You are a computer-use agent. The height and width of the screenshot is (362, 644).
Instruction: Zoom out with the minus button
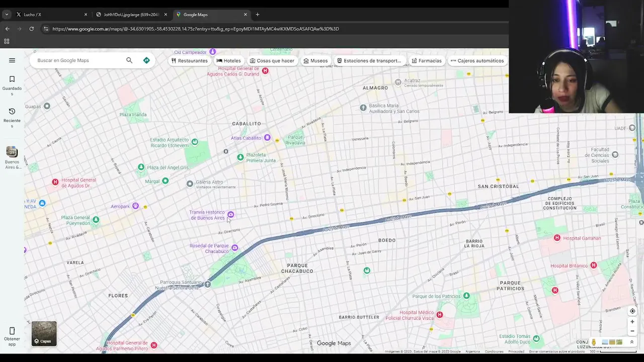coord(632,331)
